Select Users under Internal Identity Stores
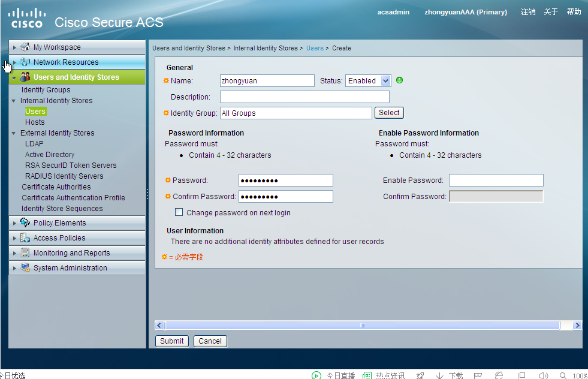 [x=35, y=111]
